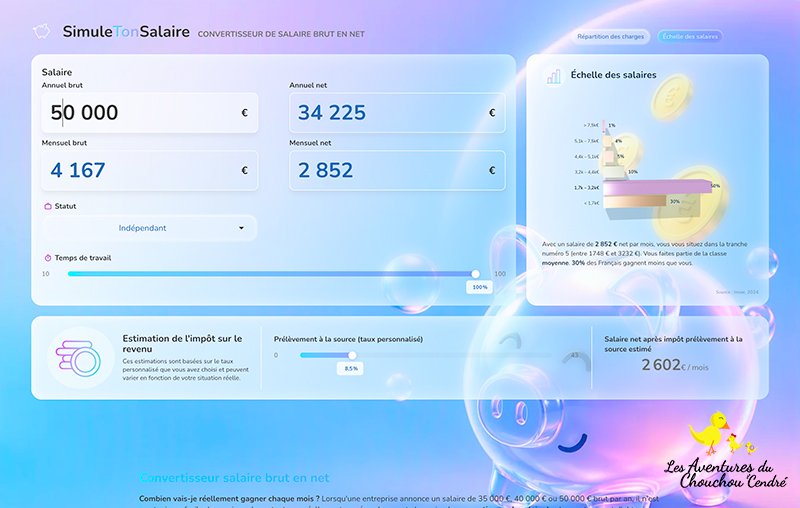The width and height of the screenshot is (800, 508).
Task: Click the Temps de travail slider handle
Action: (476, 274)
